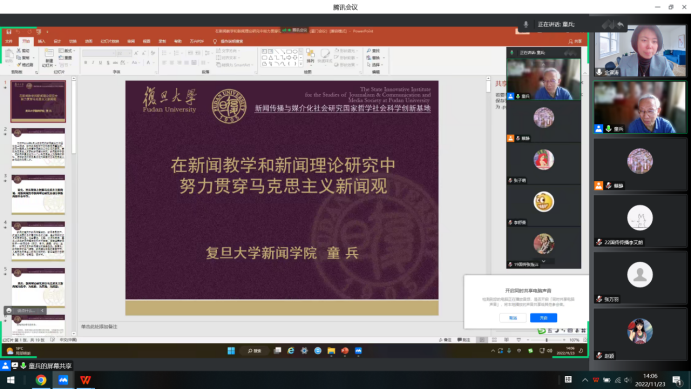
Task: Click the Save icon in PowerPoint quick access toolbar
Action: [x=9, y=32]
